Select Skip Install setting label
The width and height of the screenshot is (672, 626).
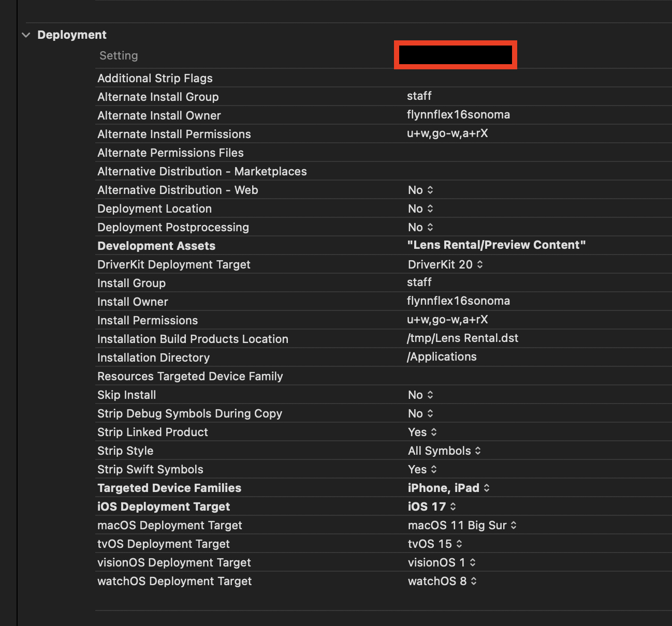[127, 395]
